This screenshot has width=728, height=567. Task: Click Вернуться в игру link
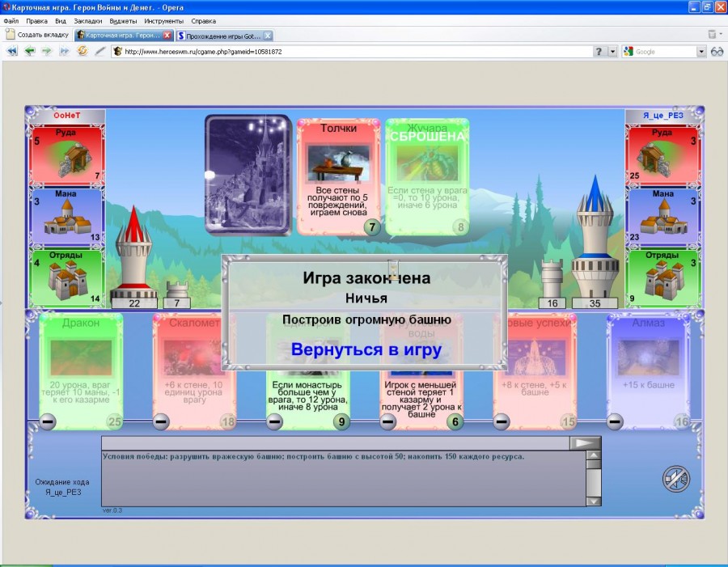[x=366, y=349]
